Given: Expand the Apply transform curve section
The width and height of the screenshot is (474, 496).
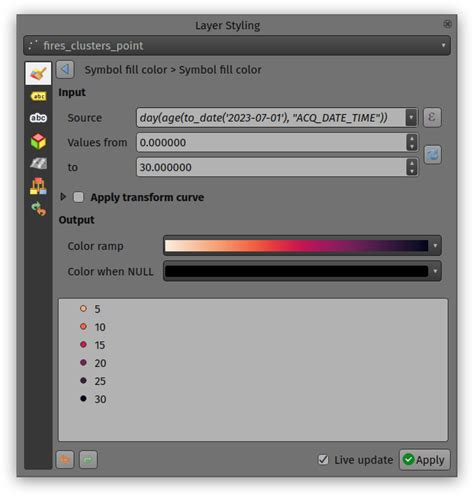Looking at the screenshot, I should tap(63, 197).
